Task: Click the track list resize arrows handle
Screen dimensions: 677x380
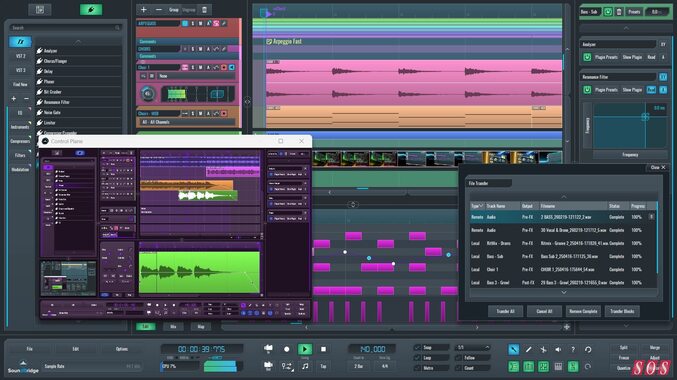Action: (x=247, y=102)
